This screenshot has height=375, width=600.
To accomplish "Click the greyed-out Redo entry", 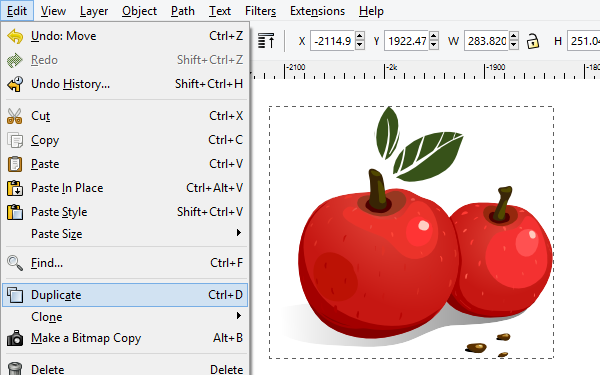I will pos(125,60).
